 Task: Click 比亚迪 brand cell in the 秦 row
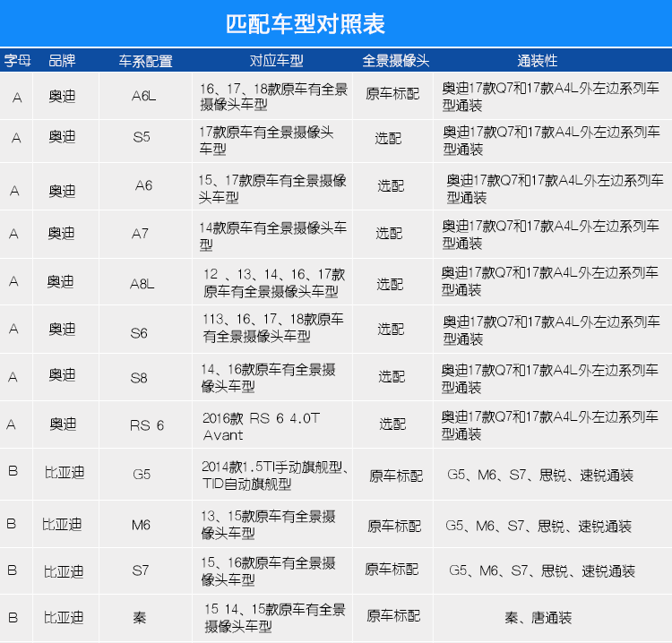tap(64, 617)
